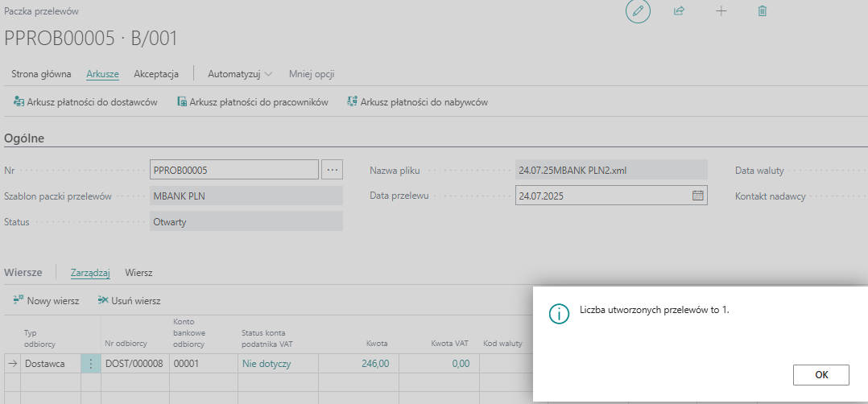The height and width of the screenshot is (404, 868).
Task: Click the Kwota column header
Action: click(377, 343)
